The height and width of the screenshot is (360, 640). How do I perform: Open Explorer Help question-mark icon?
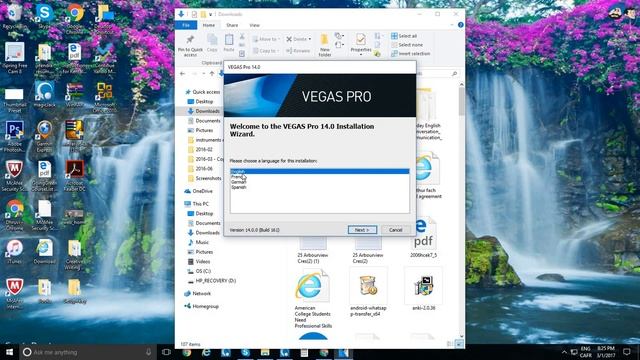coord(460,25)
